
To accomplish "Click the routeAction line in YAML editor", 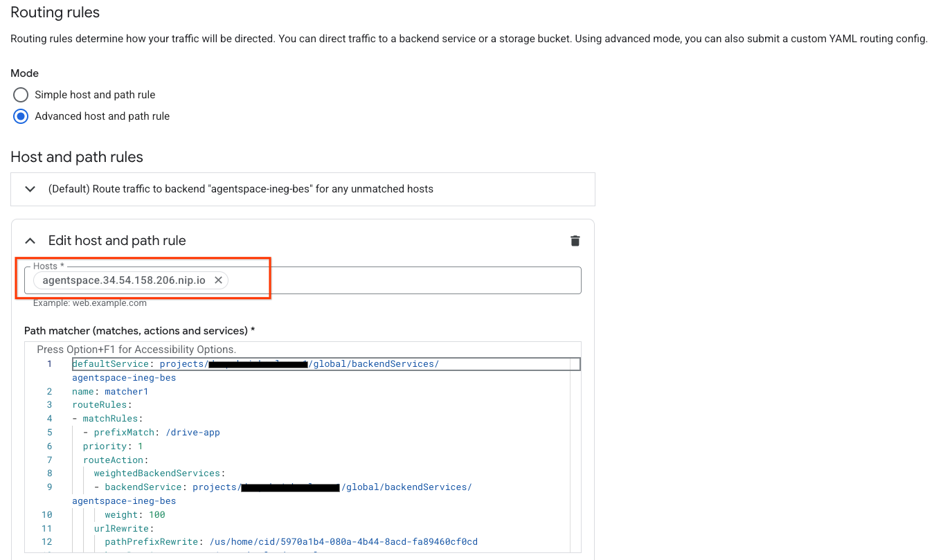I will [x=116, y=460].
